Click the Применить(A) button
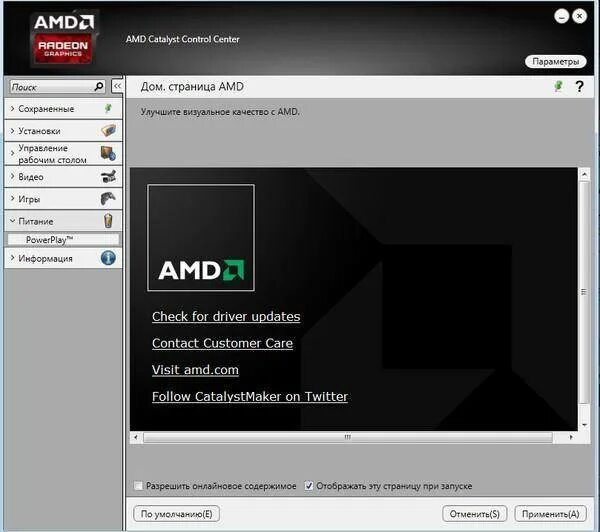This screenshot has width=600, height=532. 551,514
